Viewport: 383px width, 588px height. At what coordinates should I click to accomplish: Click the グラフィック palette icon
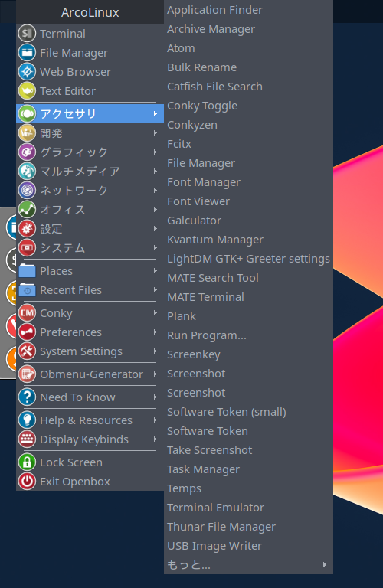[27, 152]
